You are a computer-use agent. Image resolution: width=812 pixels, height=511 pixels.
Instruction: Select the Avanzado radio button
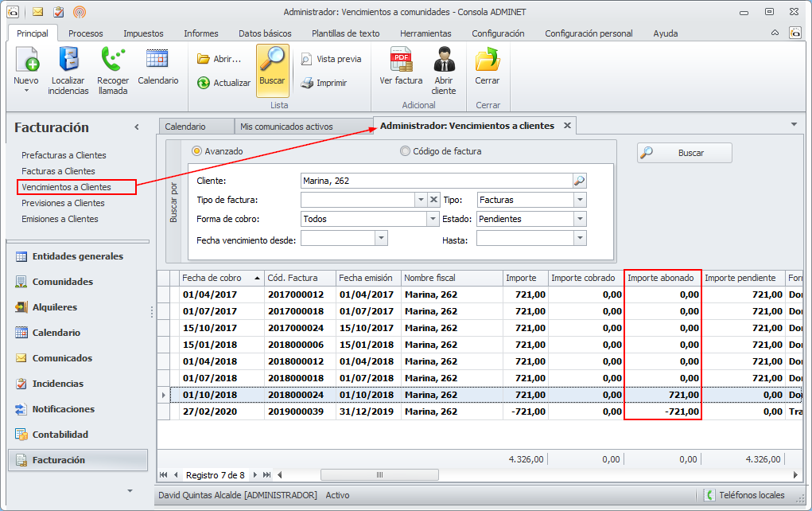tap(196, 151)
